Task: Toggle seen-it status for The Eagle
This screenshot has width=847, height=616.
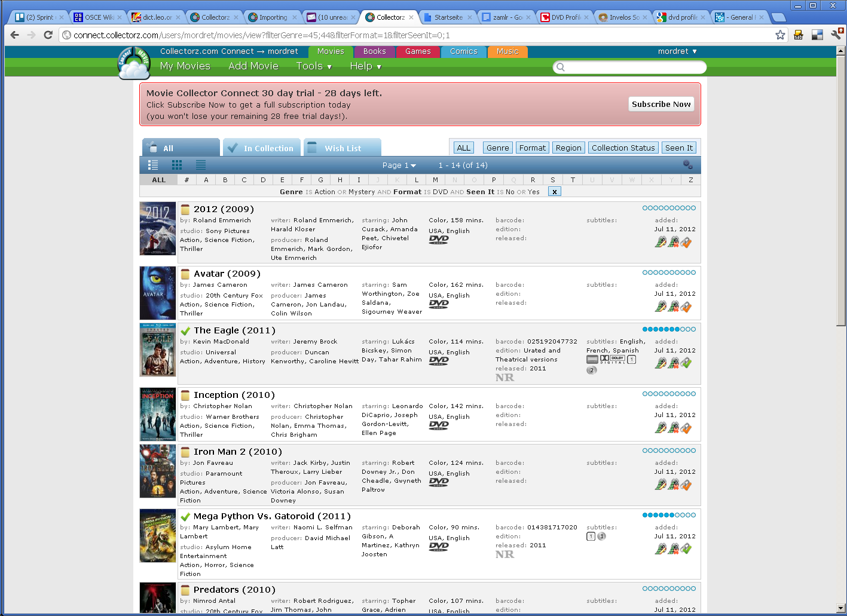Action: pyautogui.click(x=686, y=363)
